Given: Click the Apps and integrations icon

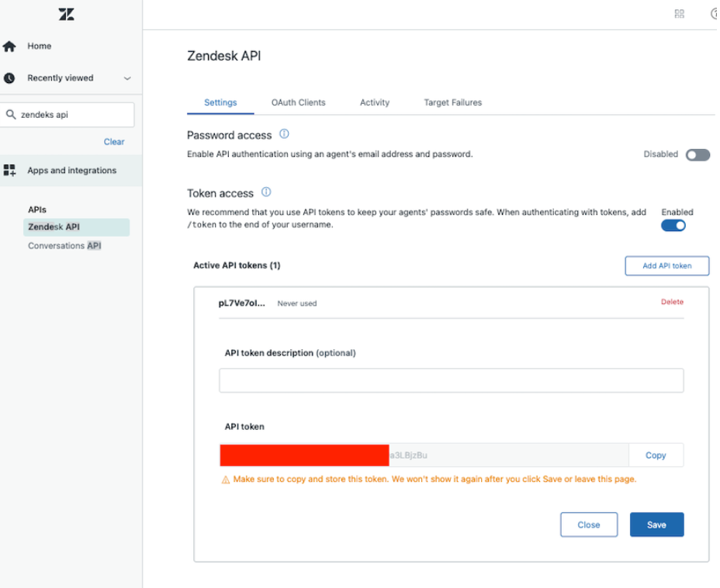Looking at the screenshot, I should click(x=9, y=171).
